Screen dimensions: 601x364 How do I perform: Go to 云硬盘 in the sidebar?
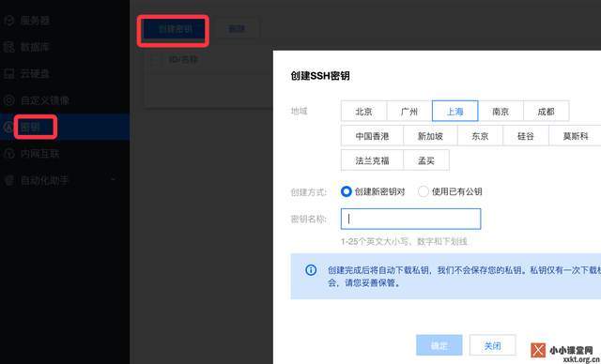point(35,73)
